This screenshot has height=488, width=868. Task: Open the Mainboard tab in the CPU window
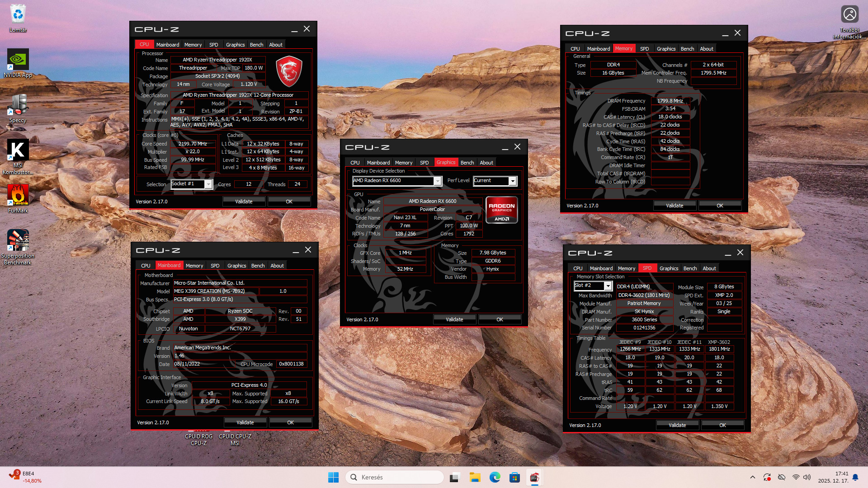click(x=167, y=45)
